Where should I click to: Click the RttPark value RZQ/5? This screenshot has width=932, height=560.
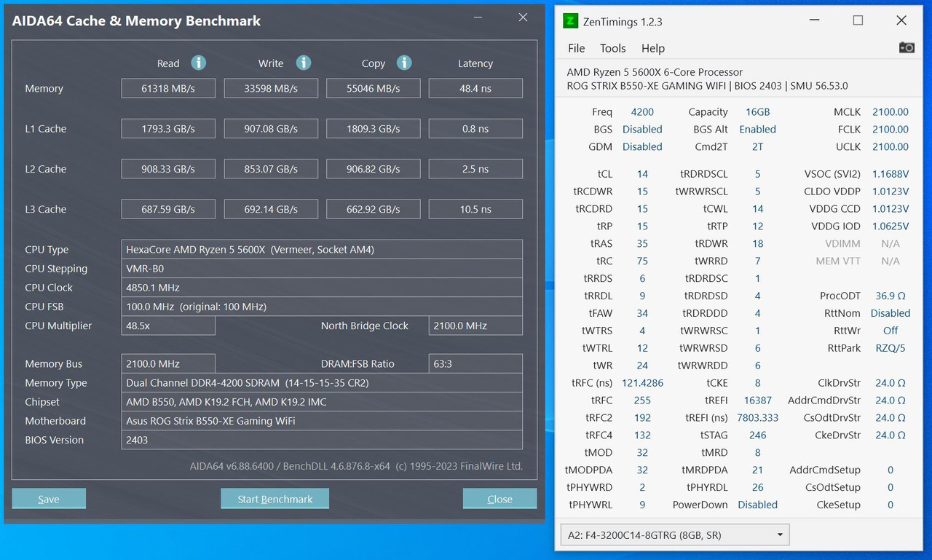click(890, 349)
